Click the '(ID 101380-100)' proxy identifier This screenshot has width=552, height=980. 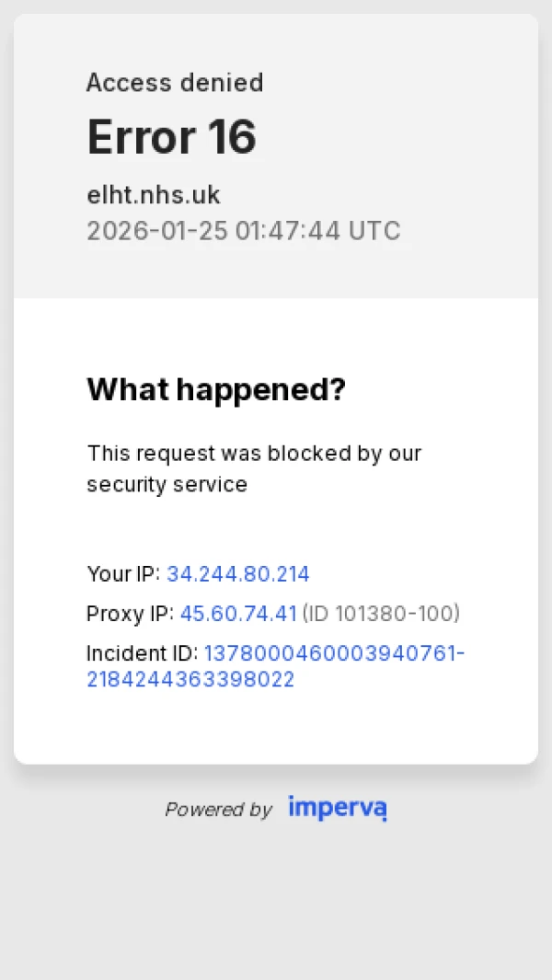click(x=381, y=614)
